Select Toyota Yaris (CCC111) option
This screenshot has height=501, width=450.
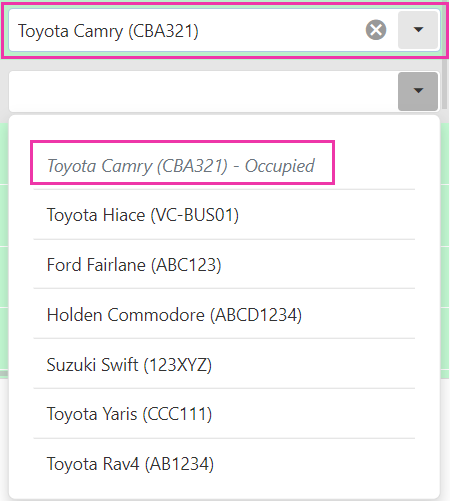(x=224, y=414)
